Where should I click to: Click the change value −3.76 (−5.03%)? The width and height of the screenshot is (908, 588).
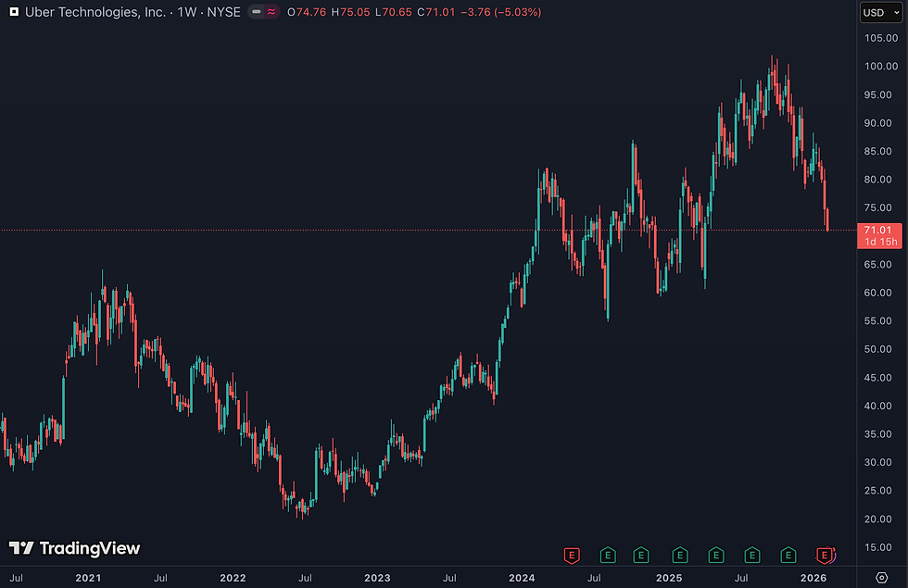[501, 12]
